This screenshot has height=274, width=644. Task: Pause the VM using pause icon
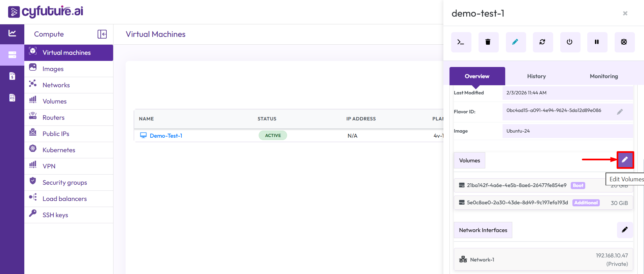tap(597, 42)
